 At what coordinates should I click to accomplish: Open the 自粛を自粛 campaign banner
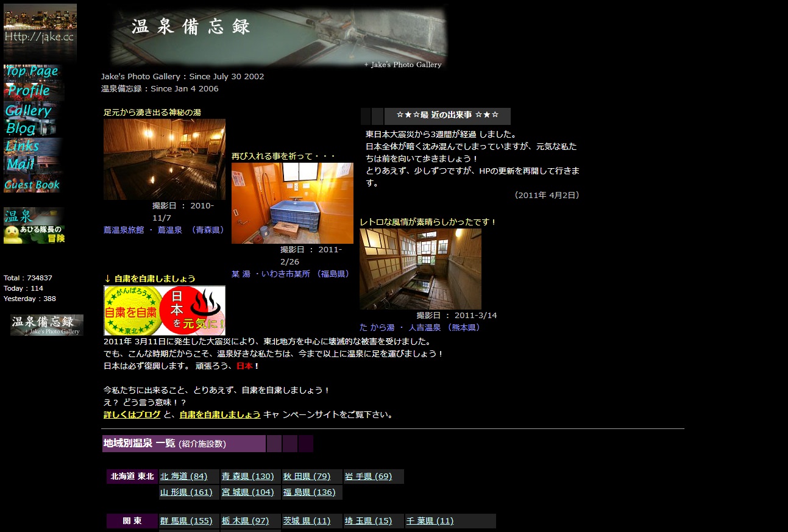point(165,310)
